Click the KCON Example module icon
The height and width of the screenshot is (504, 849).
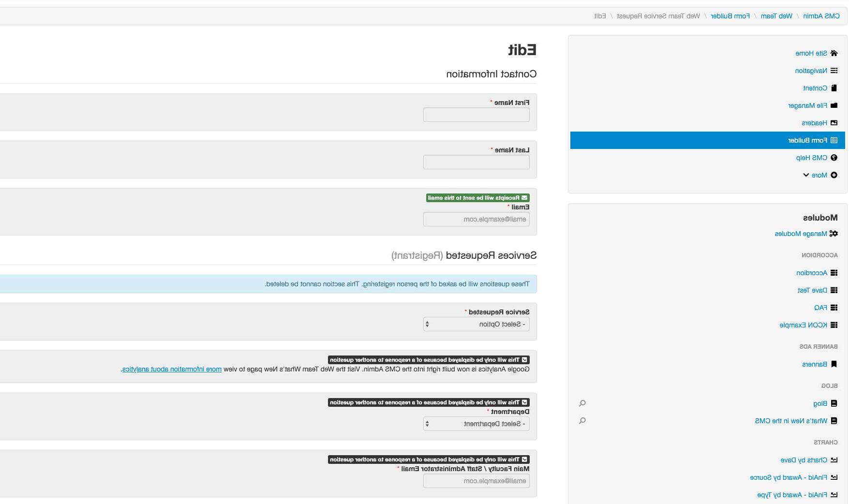834,325
